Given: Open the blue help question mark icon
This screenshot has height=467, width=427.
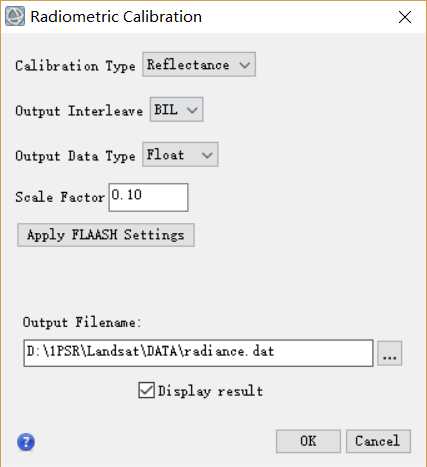Looking at the screenshot, I should click(x=26, y=442).
